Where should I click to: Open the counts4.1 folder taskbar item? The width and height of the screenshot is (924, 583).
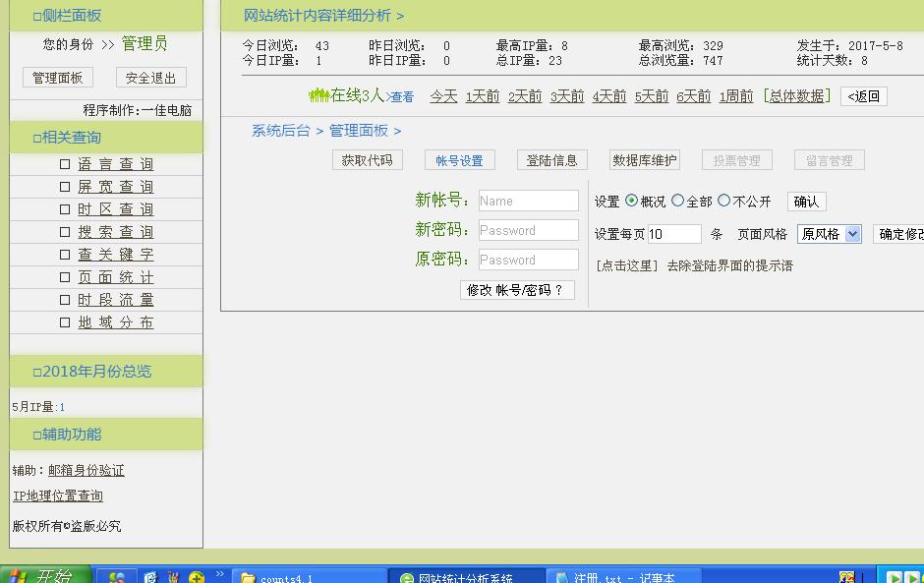click(310, 576)
